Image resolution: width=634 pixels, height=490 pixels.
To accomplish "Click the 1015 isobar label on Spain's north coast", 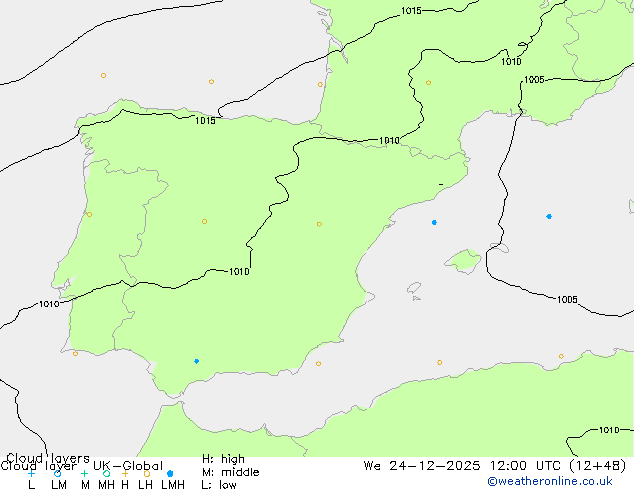I will (x=205, y=120).
